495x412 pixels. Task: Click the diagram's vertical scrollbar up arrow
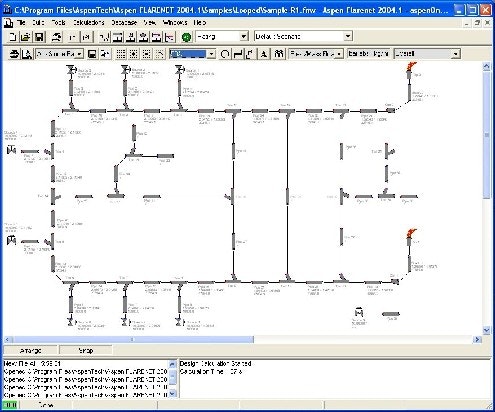pyautogui.click(x=486, y=66)
